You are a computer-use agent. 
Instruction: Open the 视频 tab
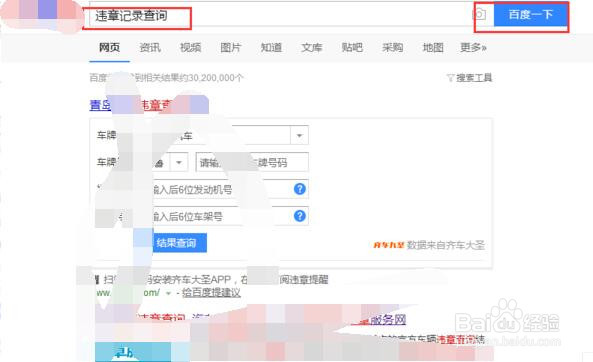[x=190, y=48]
